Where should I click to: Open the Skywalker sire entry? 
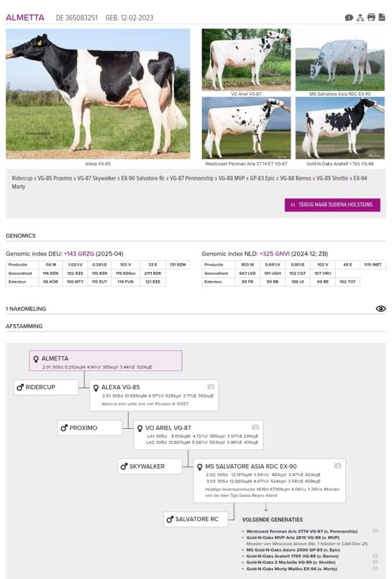[x=150, y=466]
